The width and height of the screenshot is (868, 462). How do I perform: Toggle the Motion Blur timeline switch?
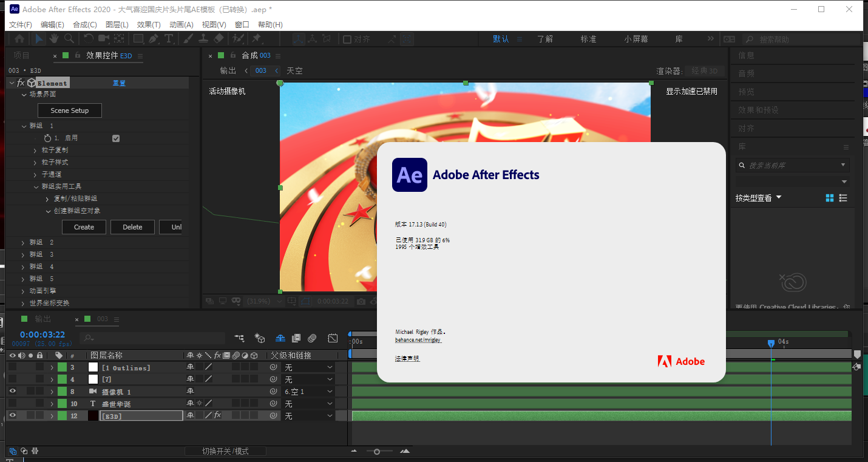coord(312,338)
